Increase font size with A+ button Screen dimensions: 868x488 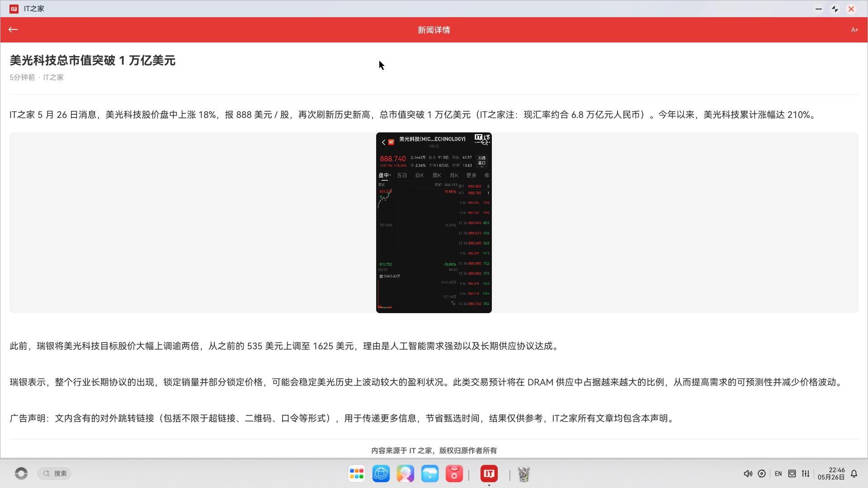pyautogui.click(x=854, y=30)
